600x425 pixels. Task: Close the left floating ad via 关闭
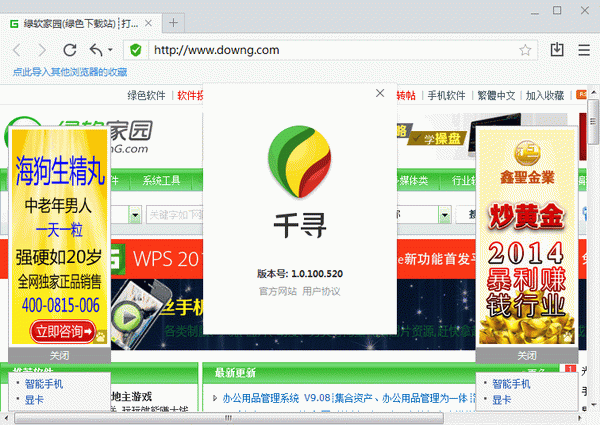(59, 355)
